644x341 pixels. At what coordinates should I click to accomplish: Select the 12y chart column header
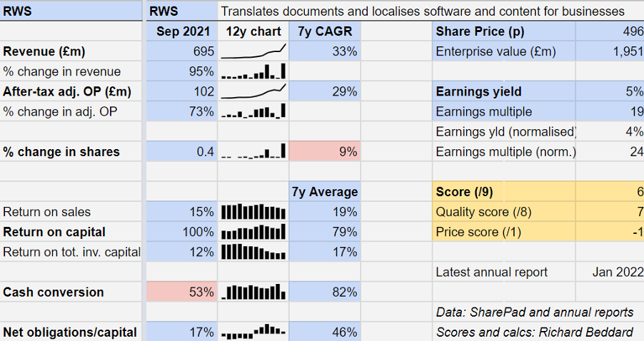[x=253, y=31]
